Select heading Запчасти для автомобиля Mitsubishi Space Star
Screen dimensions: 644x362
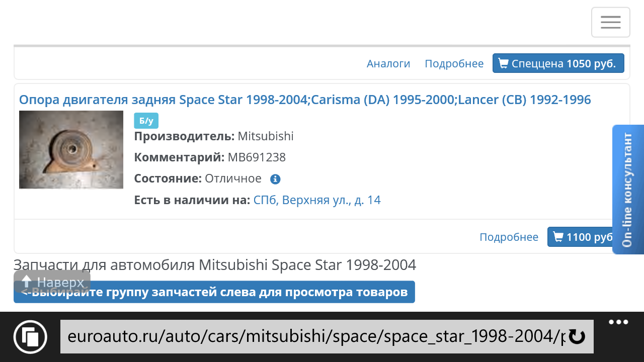coord(215,264)
